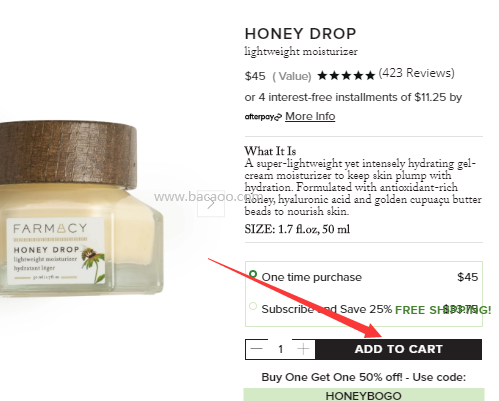The image size is (499, 401).
Task: Click the quantity input field showing 1
Action: tap(280, 349)
